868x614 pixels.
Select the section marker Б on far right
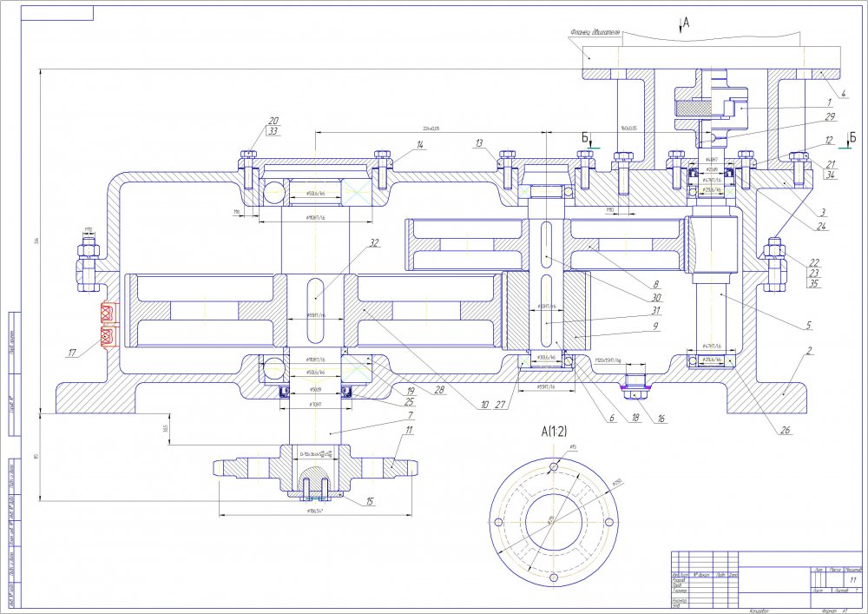852,137
